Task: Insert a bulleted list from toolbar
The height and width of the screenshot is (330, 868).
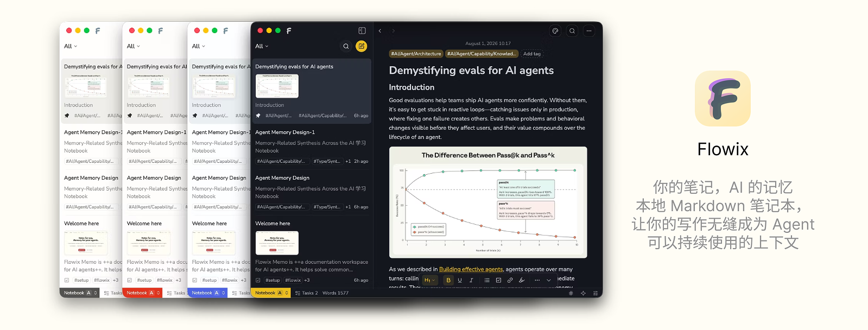Action: point(487,280)
